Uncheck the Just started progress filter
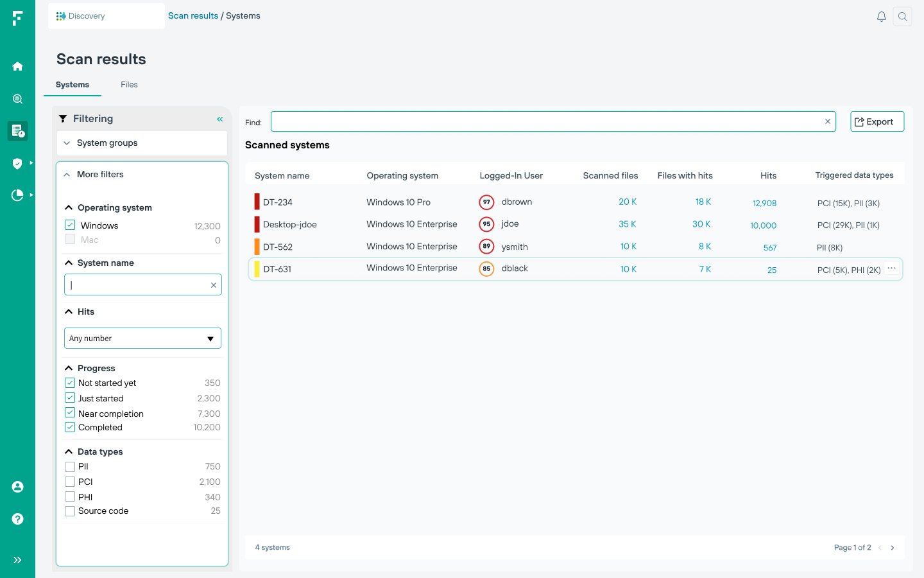The image size is (924, 578). click(x=70, y=398)
